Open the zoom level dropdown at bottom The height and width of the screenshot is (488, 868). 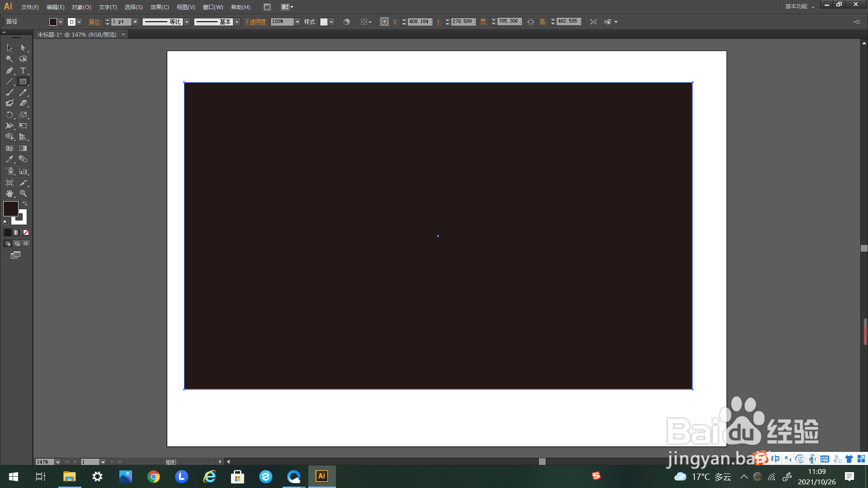coord(58,462)
